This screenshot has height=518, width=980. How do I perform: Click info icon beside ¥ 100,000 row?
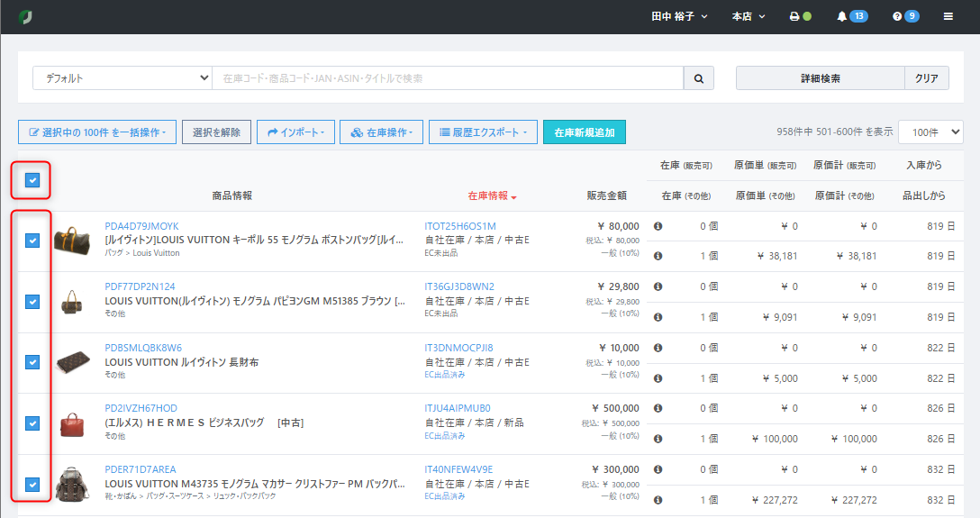pyautogui.click(x=658, y=439)
